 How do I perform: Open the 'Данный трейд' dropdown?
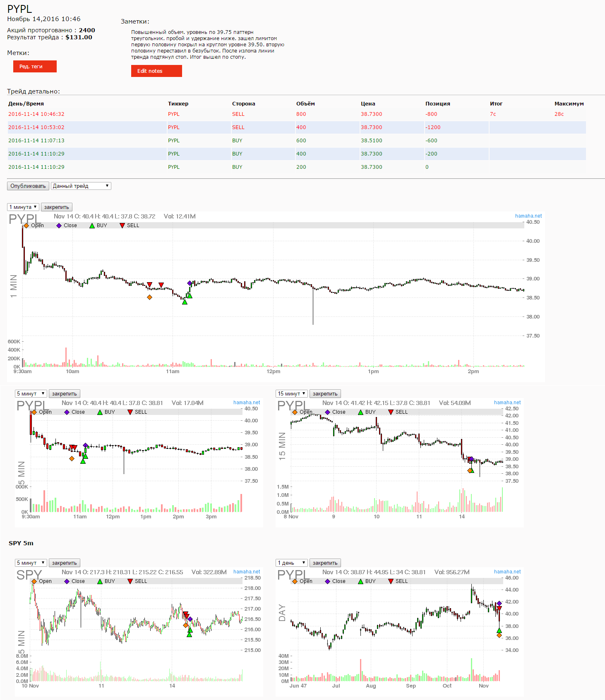click(x=81, y=186)
